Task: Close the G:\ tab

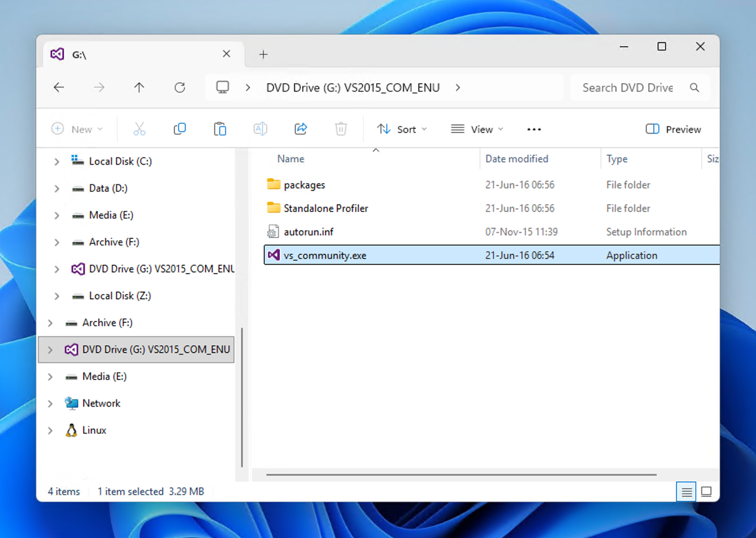Action: (227, 54)
